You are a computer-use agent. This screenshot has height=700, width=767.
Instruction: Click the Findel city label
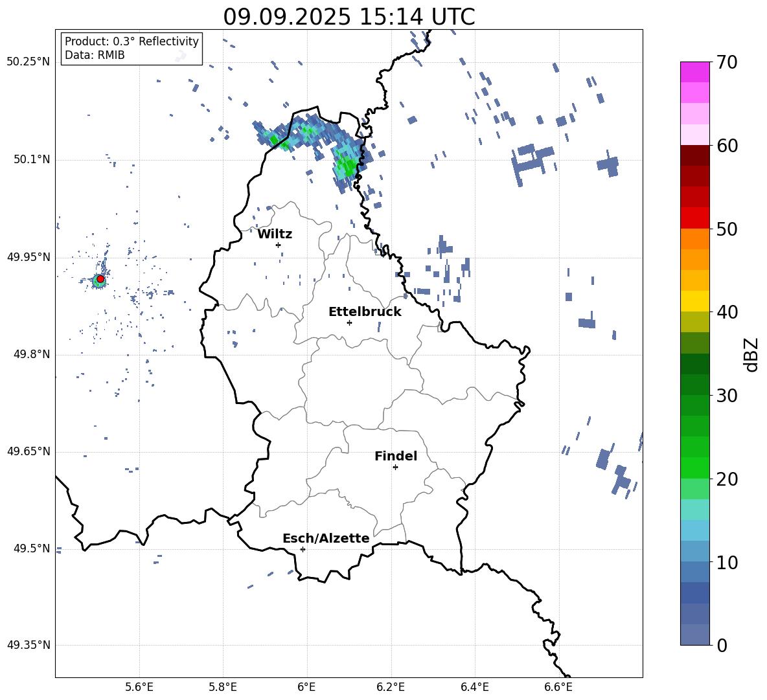[396, 456]
